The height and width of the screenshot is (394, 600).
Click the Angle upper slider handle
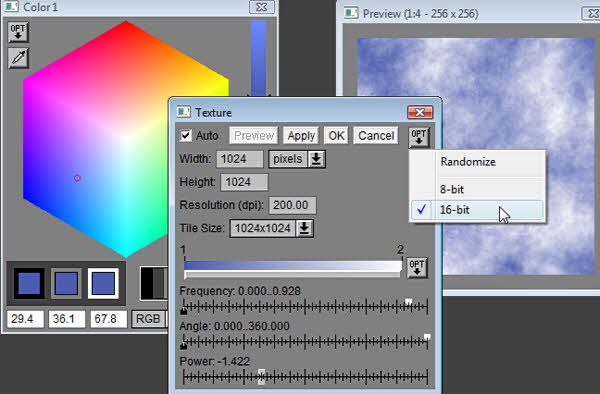tap(427, 337)
